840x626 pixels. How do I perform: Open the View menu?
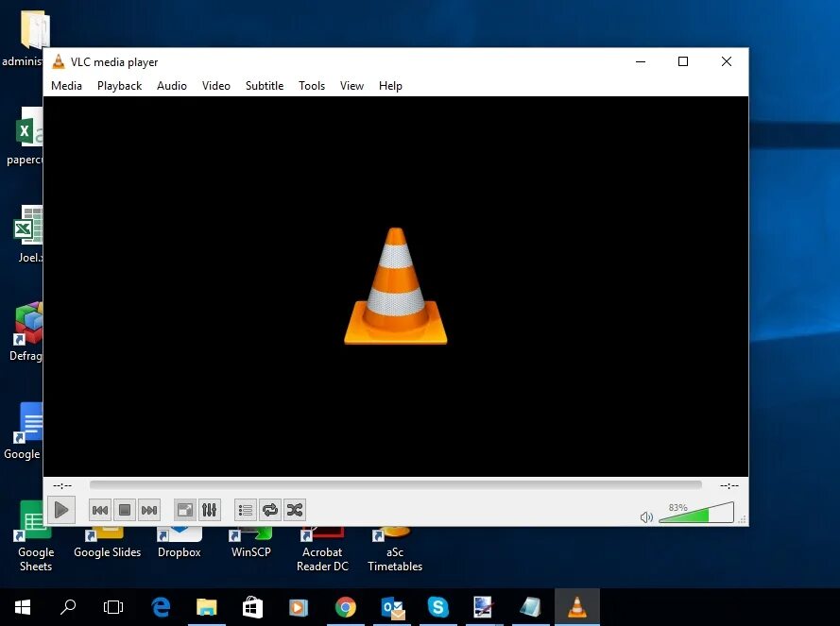(351, 86)
